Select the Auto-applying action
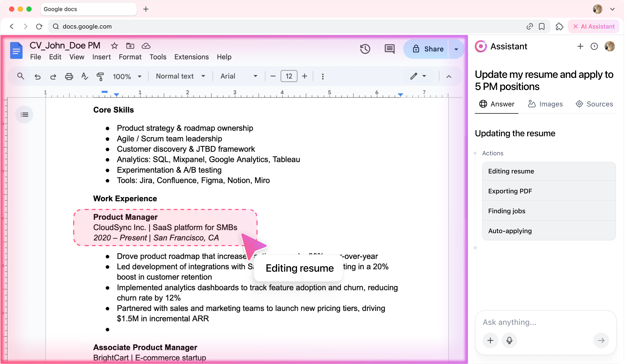Image resolution: width=641 pixels, height=364 pixels. pos(549,231)
